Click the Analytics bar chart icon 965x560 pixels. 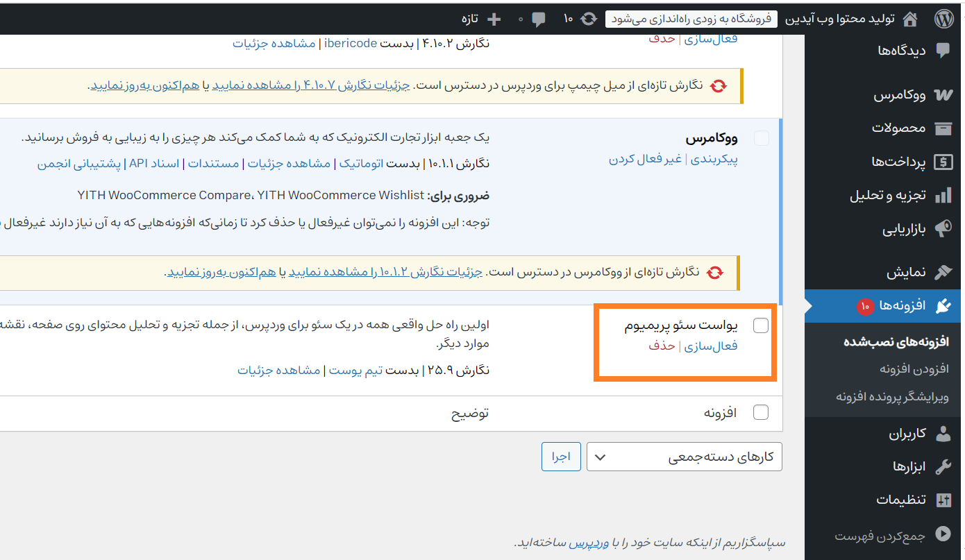pos(943,196)
